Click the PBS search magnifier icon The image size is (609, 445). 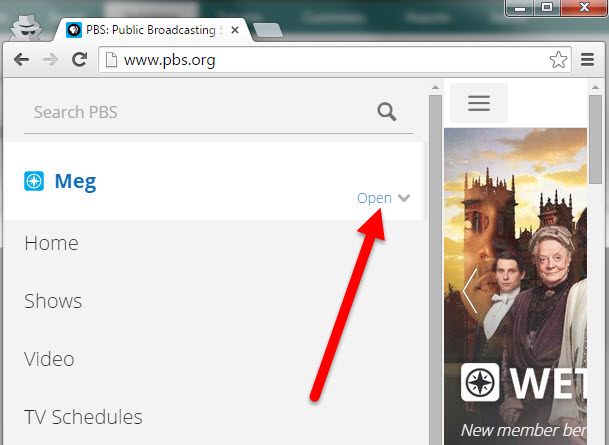pos(387,112)
